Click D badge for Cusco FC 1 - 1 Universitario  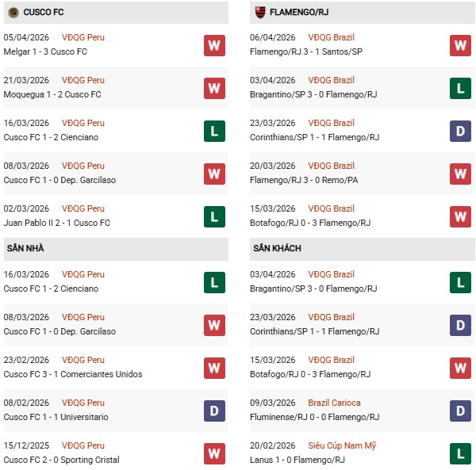214,411
